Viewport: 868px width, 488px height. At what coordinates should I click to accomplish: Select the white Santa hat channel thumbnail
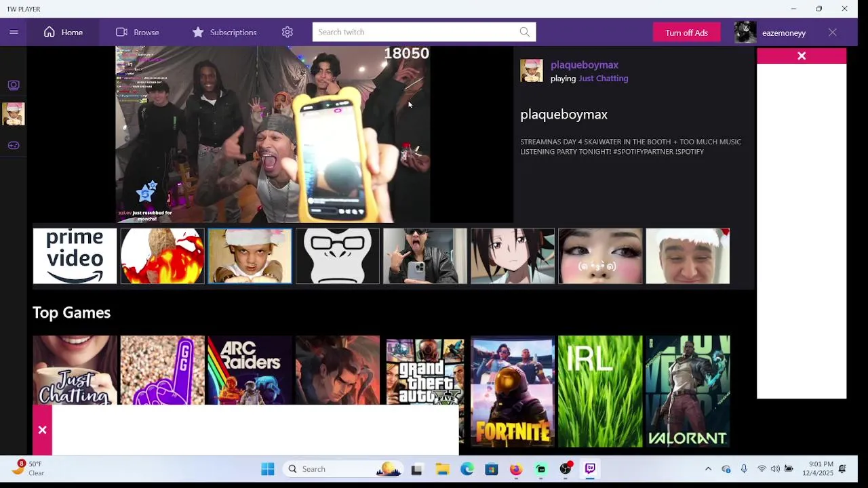tap(688, 256)
